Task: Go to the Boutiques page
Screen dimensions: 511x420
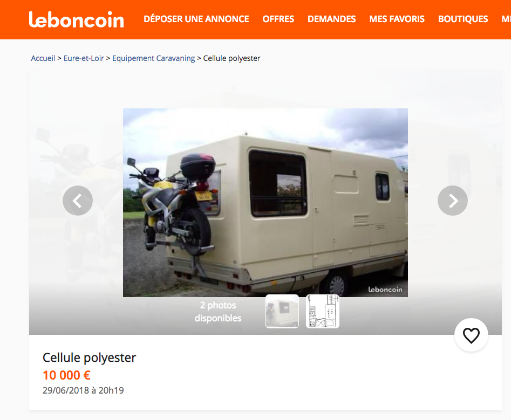Action: [463, 19]
